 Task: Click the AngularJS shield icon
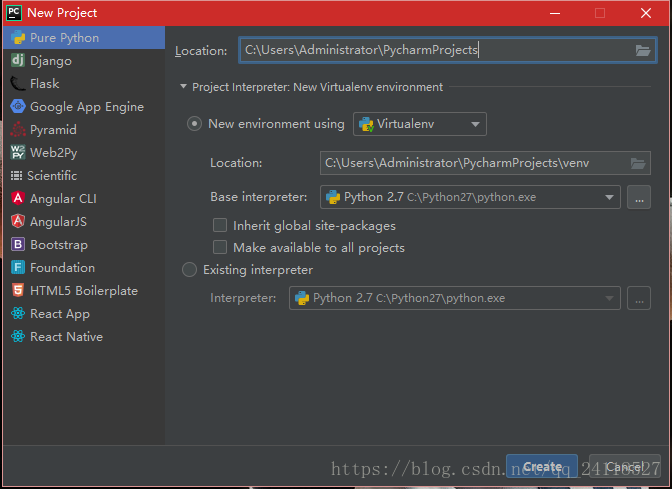point(18,221)
